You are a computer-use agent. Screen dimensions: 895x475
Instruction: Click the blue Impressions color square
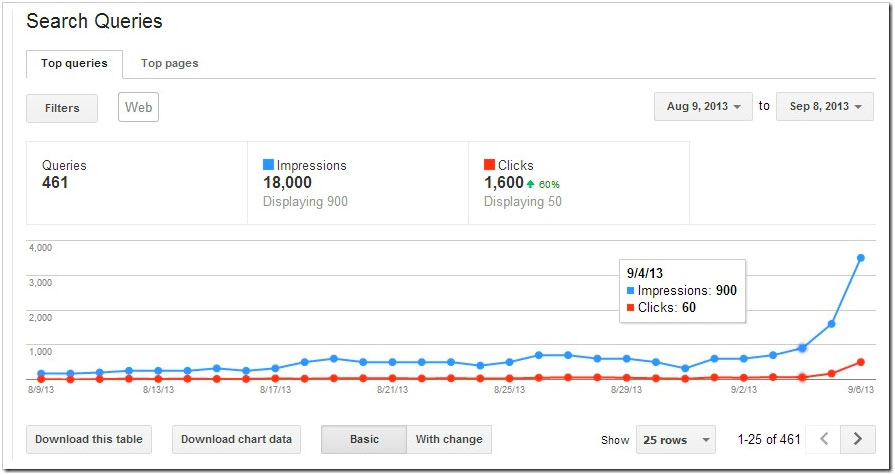[x=268, y=165]
